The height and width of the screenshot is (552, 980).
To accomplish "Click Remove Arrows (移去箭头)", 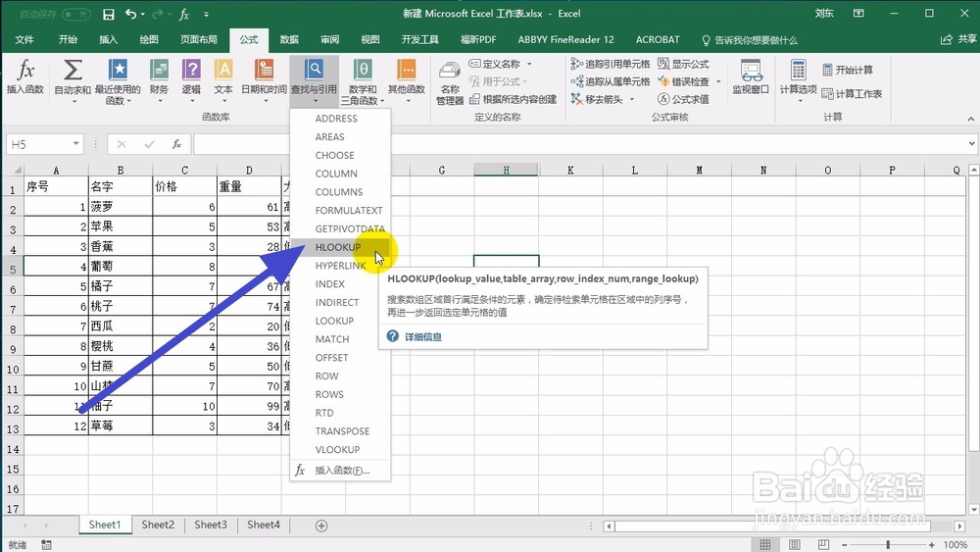I will [x=598, y=99].
